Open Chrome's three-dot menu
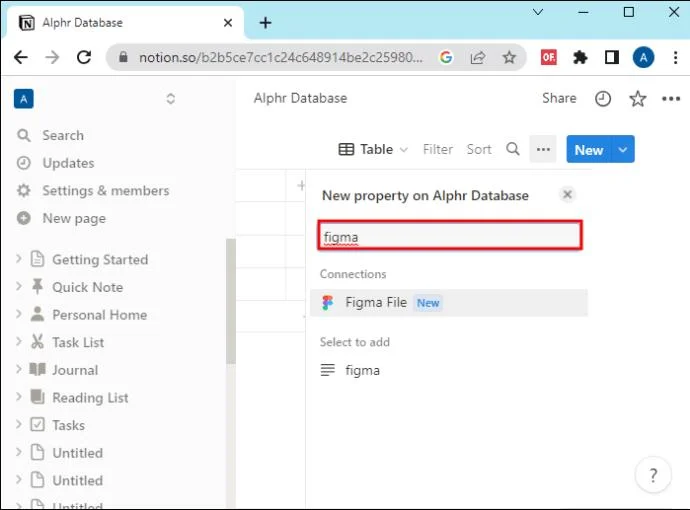Screen dimensions: 690x510 coord(675,57)
